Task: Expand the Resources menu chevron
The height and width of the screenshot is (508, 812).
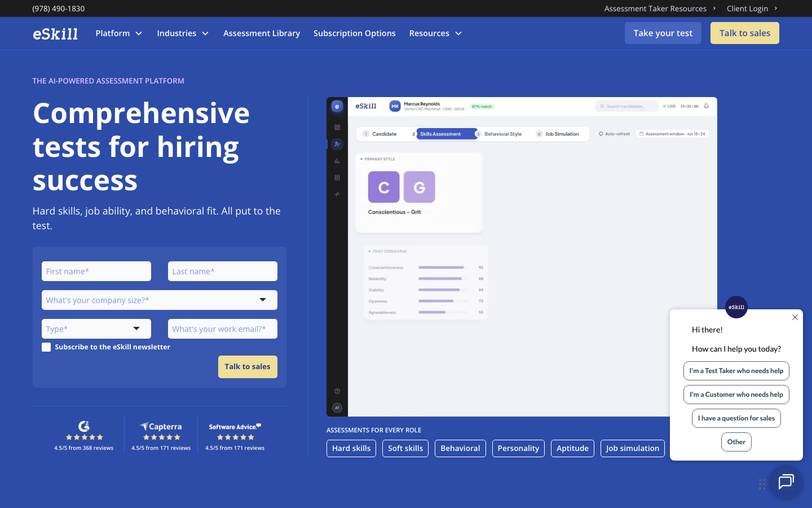Action: coord(458,33)
